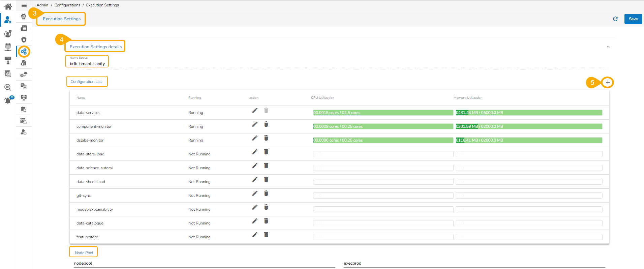Click the Save button
This screenshot has height=269, width=644.
click(x=633, y=19)
